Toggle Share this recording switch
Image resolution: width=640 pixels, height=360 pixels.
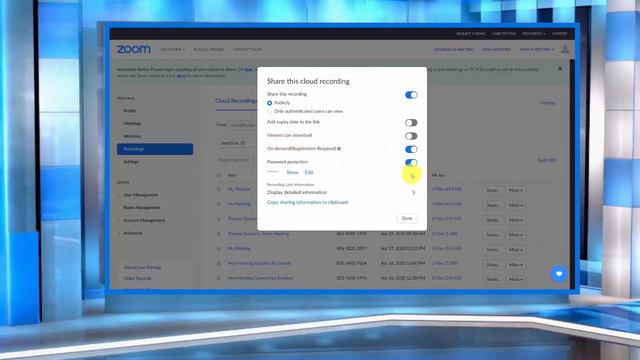(411, 95)
